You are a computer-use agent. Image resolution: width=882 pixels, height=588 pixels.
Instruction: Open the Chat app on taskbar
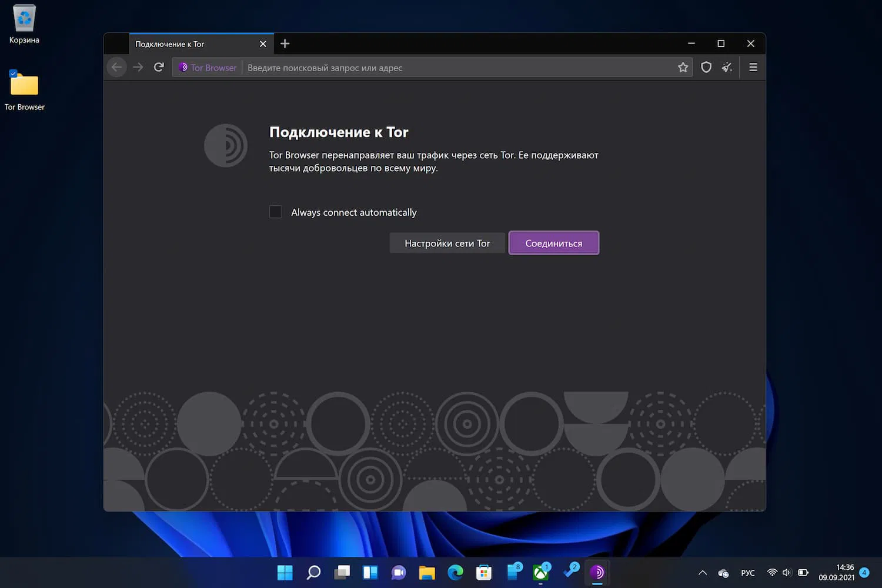pos(399,573)
